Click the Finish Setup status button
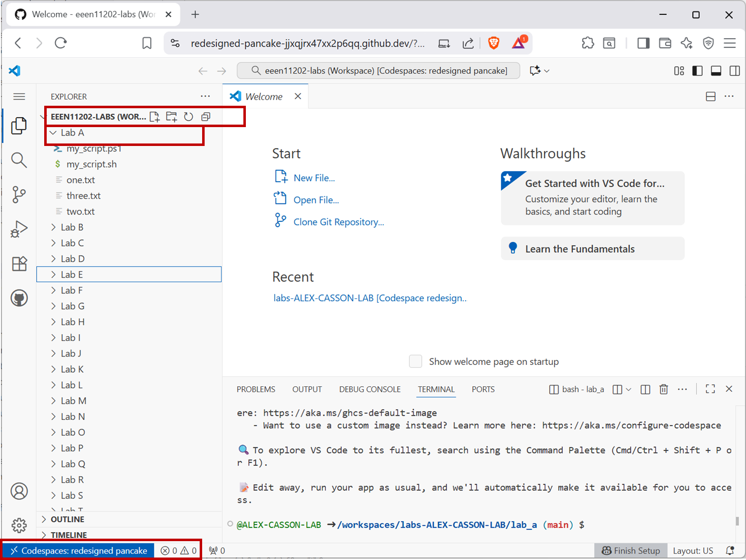 click(x=631, y=551)
